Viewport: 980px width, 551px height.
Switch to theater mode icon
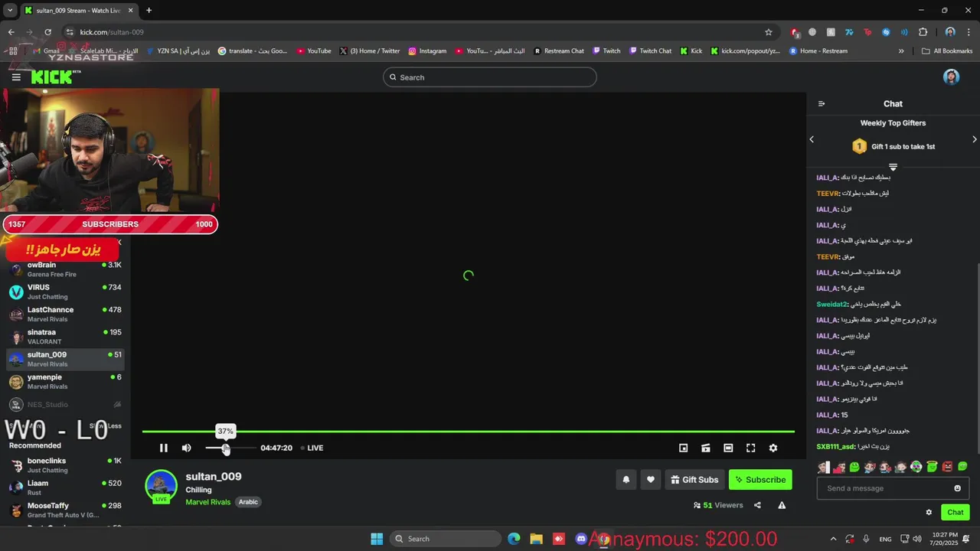(x=728, y=448)
